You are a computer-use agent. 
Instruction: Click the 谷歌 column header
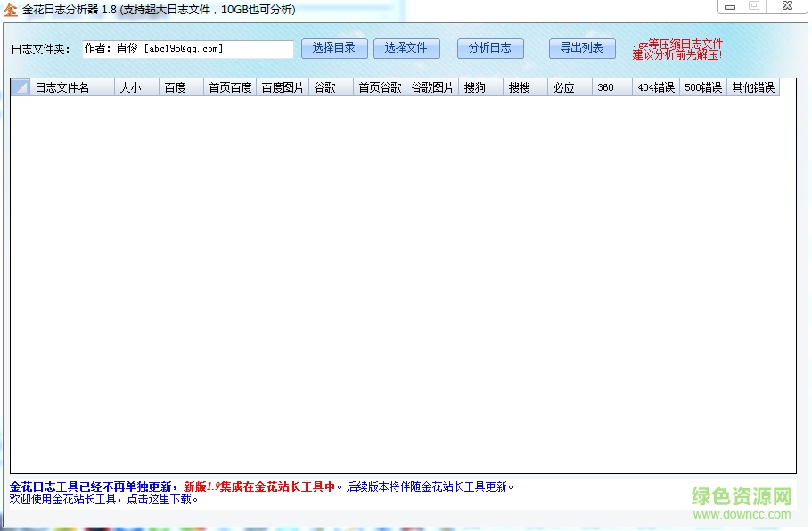pyautogui.click(x=330, y=86)
